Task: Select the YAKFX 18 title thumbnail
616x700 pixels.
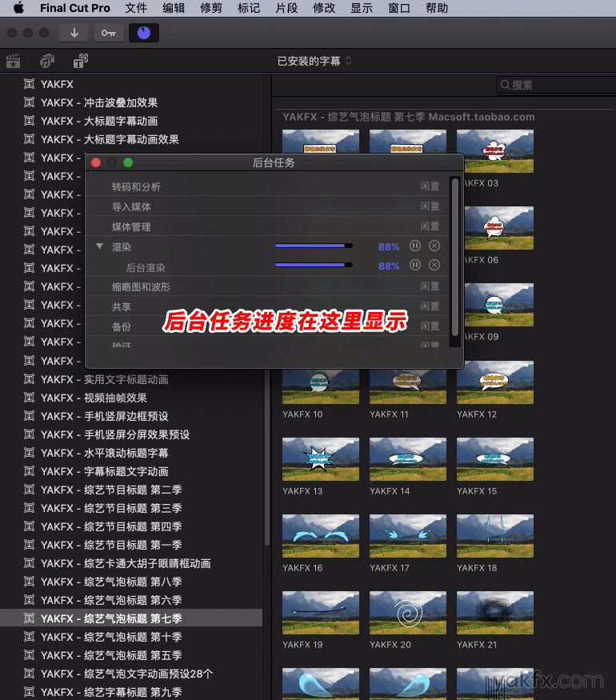Action: pyautogui.click(x=495, y=536)
